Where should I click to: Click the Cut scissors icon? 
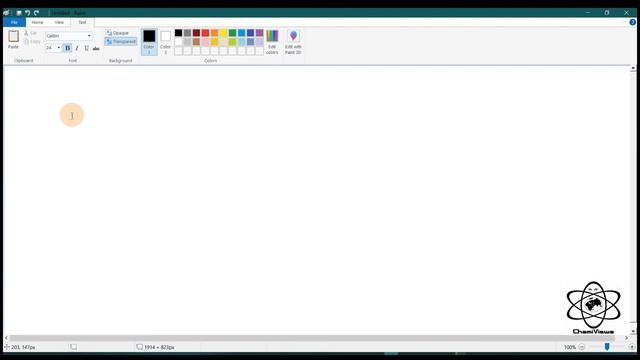26,33
